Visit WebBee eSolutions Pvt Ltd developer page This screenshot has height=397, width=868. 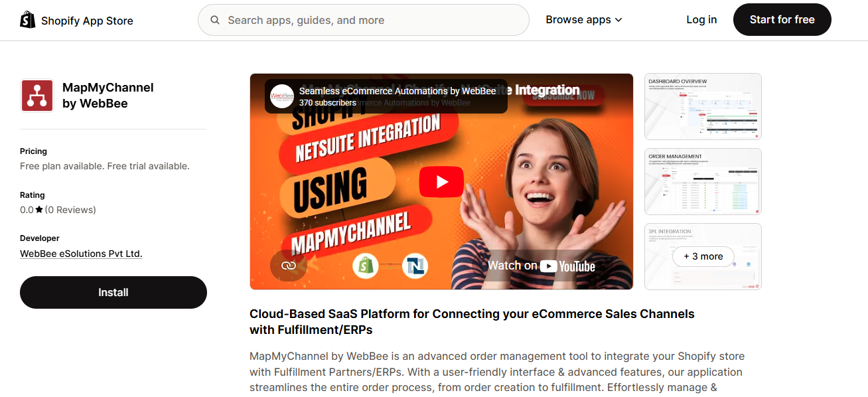[81, 253]
